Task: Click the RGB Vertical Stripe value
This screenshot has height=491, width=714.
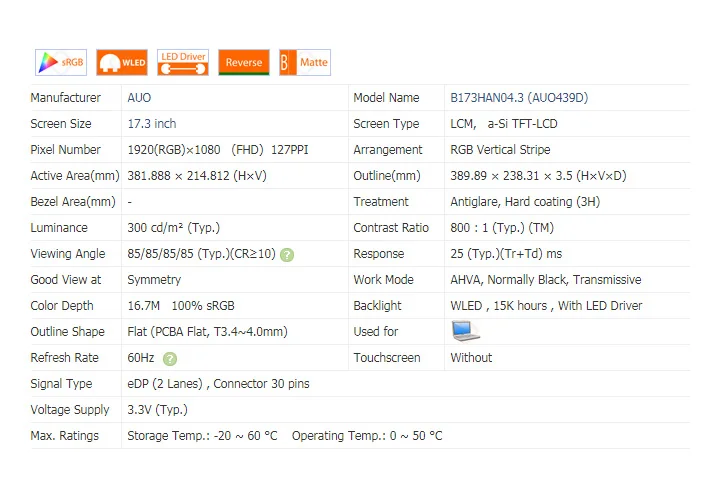Action: pyautogui.click(x=500, y=150)
